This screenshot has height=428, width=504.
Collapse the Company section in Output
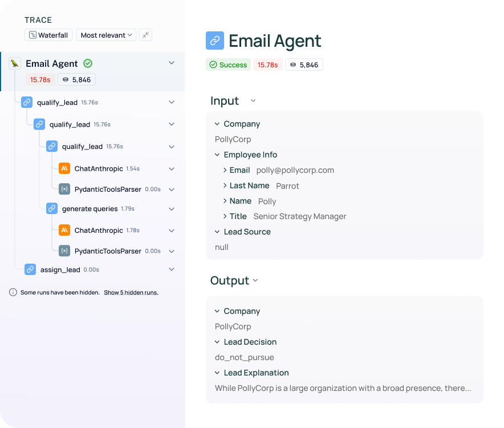217,311
